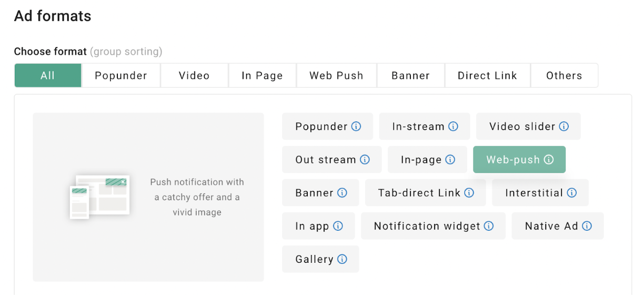
Task: Click the Native Ad info icon
Action: tap(587, 226)
